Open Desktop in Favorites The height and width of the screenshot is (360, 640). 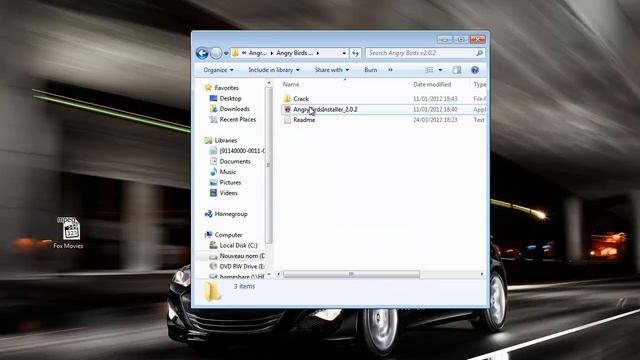(230, 98)
